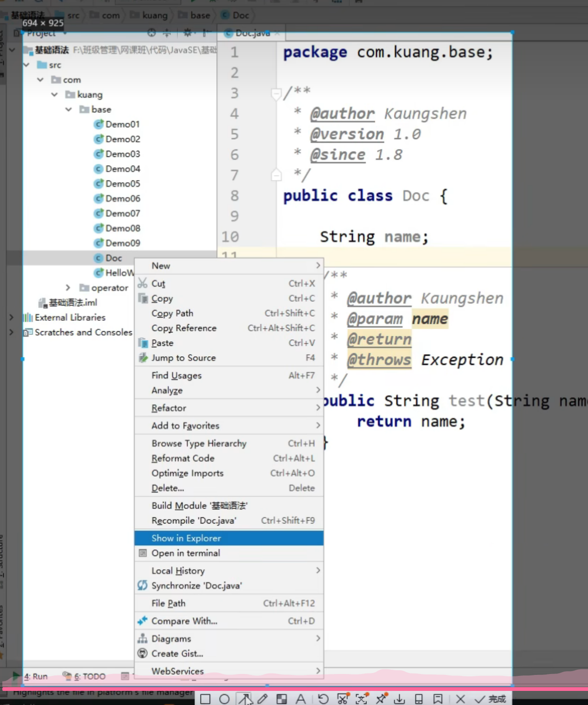Screen dimensions: 588x705
Task: Click the collapse all icon in Project panel
Action: tap(167, 33)
